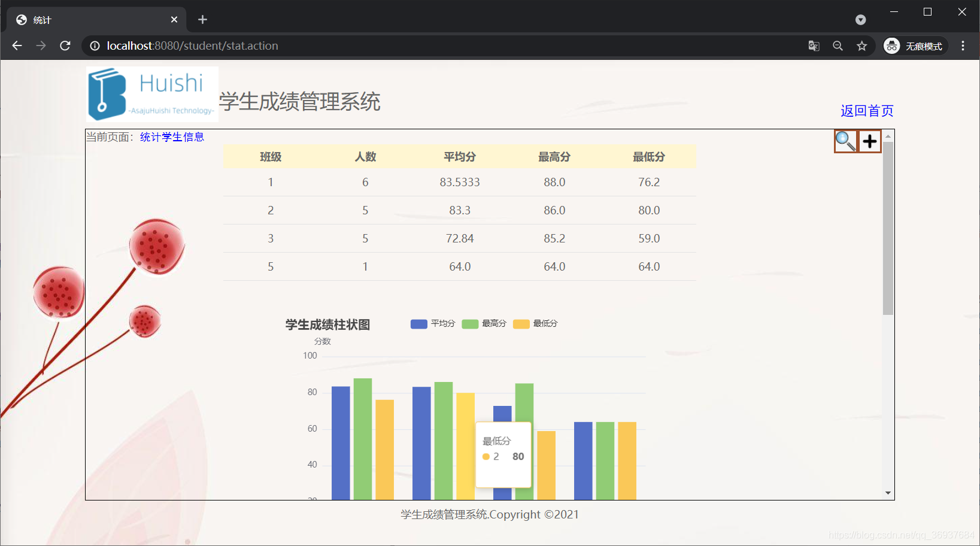Image resolution: width=980 pixels, height=546 pixels.
Task: Close the 统计 browser tab
Action: point(174,20)
